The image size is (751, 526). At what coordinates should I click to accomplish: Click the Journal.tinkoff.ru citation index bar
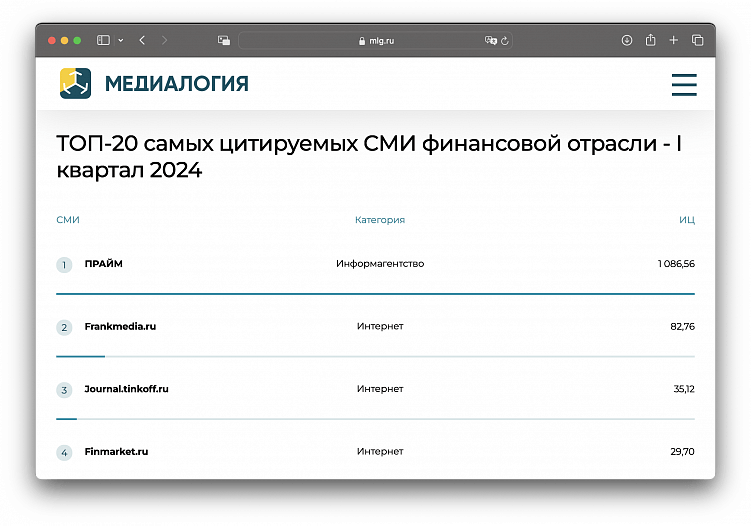[376, 419]
